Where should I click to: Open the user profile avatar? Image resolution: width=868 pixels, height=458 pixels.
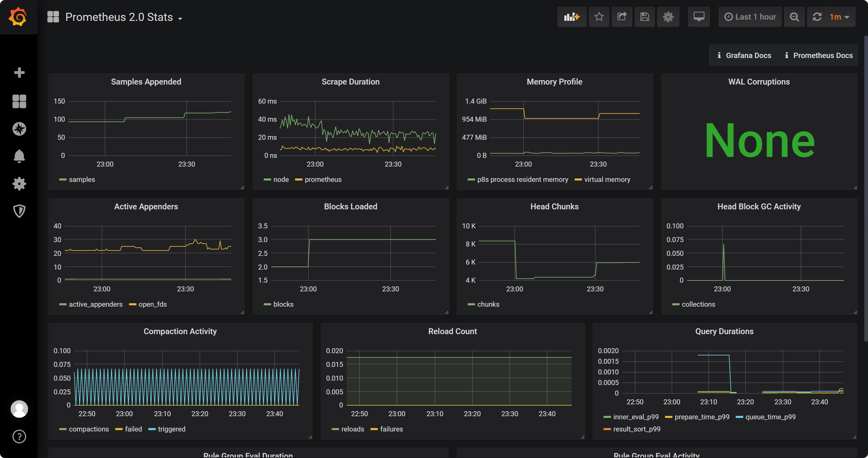[19, 409]
